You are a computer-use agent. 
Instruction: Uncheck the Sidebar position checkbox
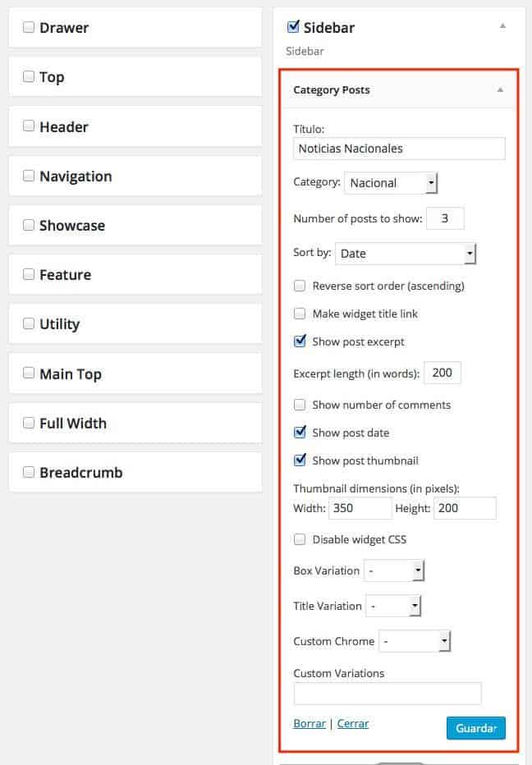tap(293, 26)
